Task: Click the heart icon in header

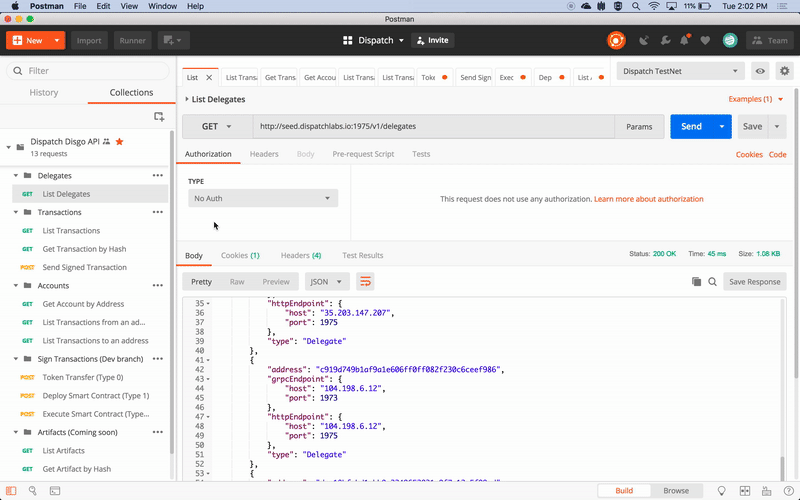Action: (705, 40)
